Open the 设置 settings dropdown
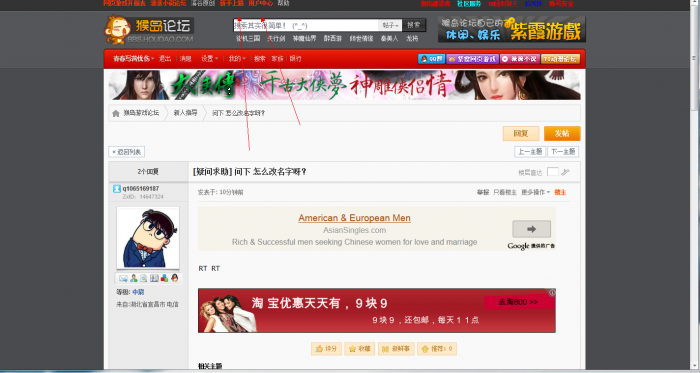This screenshot has height=373, width=700. tap(209, 58)
